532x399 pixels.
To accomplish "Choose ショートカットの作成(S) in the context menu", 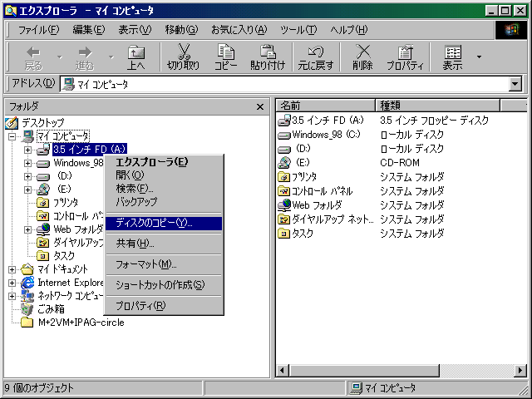I will 164,284.
